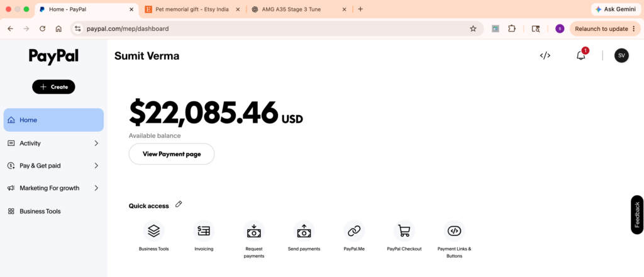Open the Send payments icon
Image resolution: width=644 pixels, height=277 pixels.
tap(304, 231)
